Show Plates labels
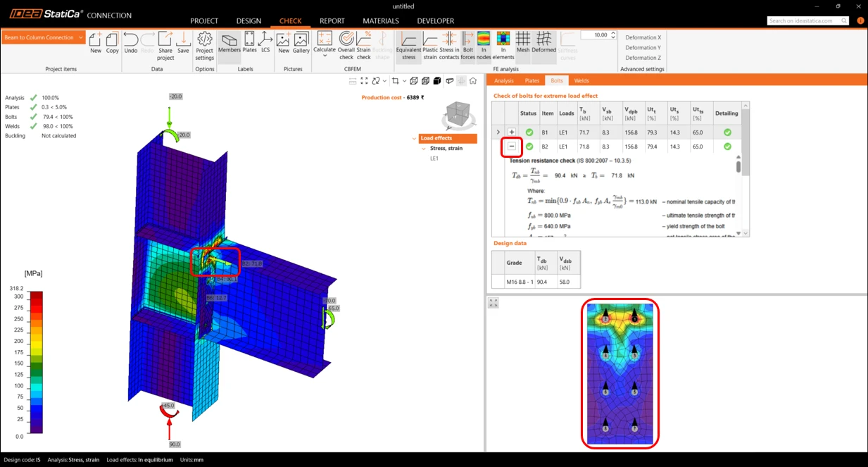 [249, 42]
